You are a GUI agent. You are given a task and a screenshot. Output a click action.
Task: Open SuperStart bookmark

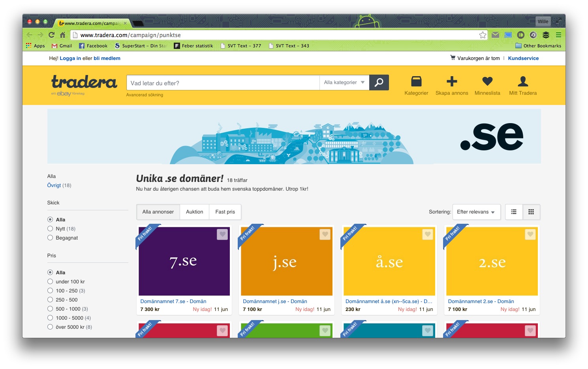[x=141, y=46]
